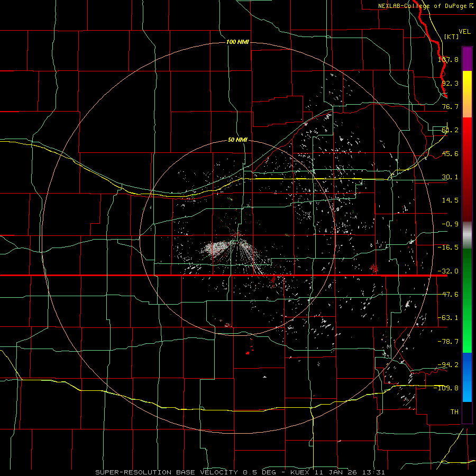Click the -16.5 velocity scale value
This screenshot has height=476, width=476.
coord(448,248)
